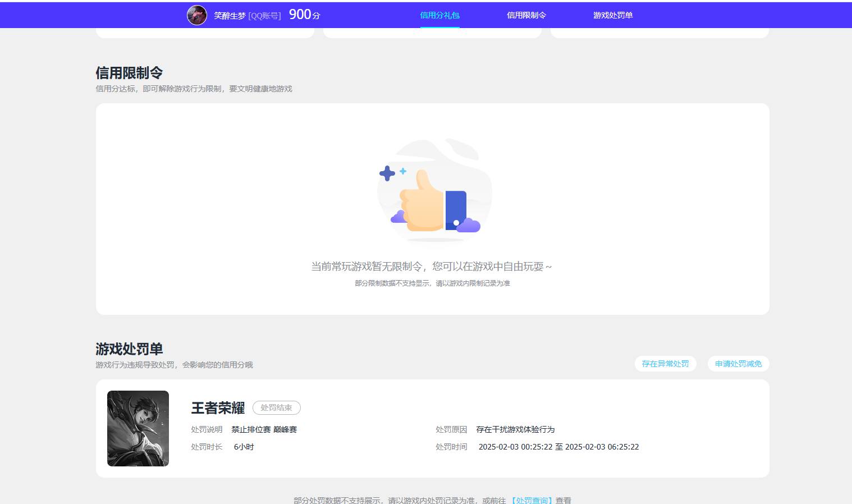Click the 申请处罚减免 button
Image resolution: width=852 pixels, height=504 pixels.
739,364
